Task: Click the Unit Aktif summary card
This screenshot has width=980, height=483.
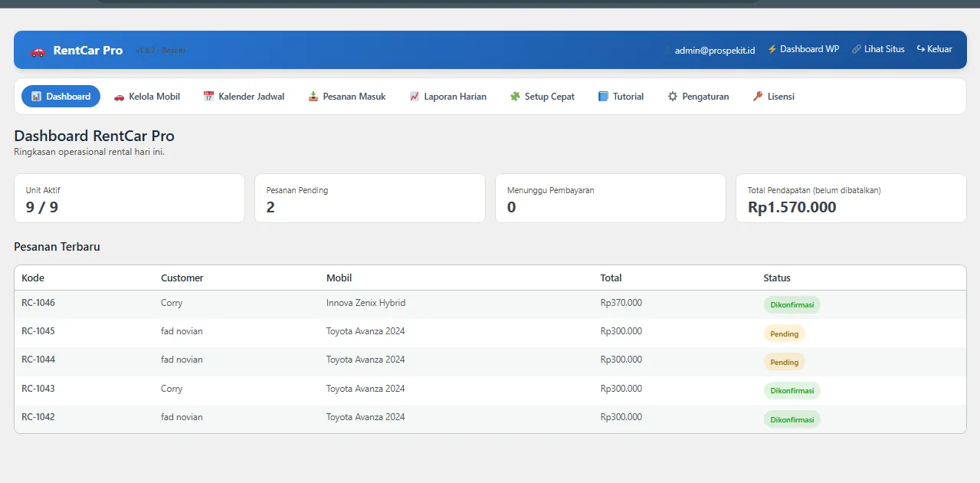Action: [x=129, y=199]
